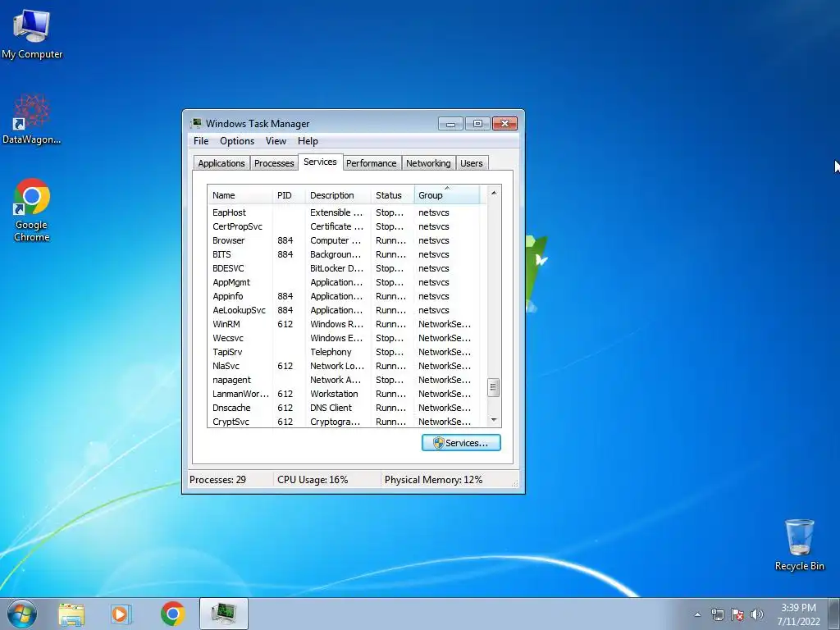The height and width of the screenshot is (630, 840).
Task: Click the Show desktop strip on the taskbar
Action: (x=834, y=614)
